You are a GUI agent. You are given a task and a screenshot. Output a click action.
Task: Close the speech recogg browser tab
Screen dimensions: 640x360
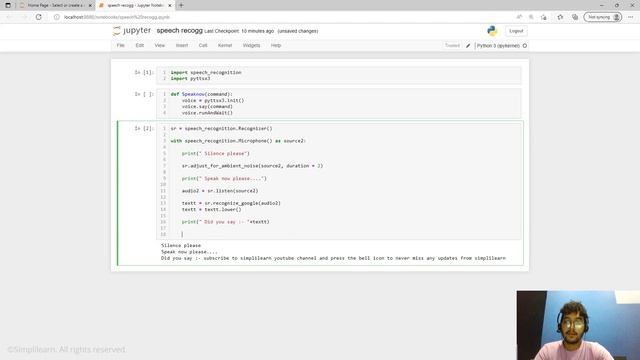(x=170, y=5)
